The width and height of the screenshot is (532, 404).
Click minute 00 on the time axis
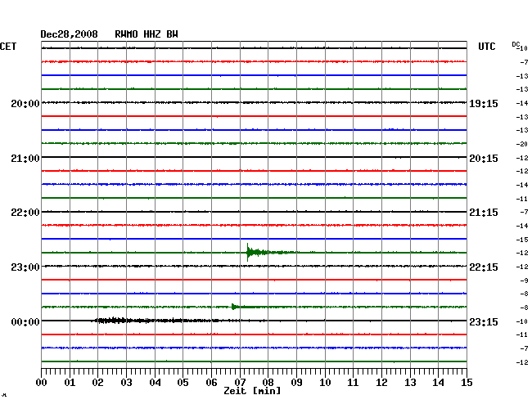[42, 382]
